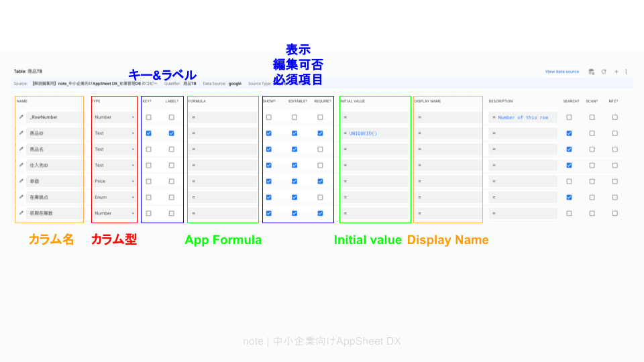The height and width of the screenshot is (362, 644).
Task: Add virtual column with plus icon
Action: [x=616, y=72]
